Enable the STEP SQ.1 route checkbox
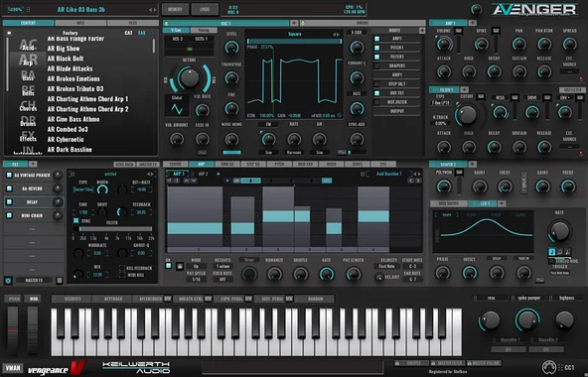588x377 pixels. pyautogui.click(x=376, y=84)
